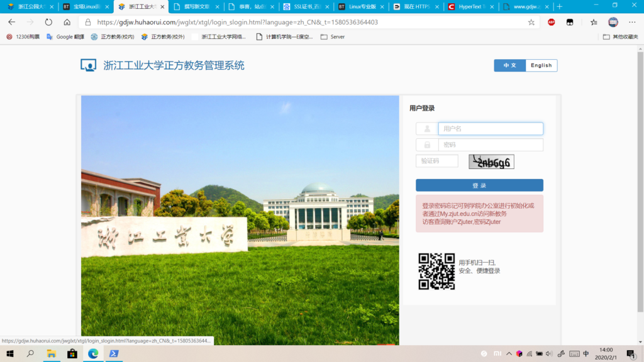This screenshot has height=362, width=644.
Task: Open the 正方教务(校内) bookmark
Action: coord(113,36)
